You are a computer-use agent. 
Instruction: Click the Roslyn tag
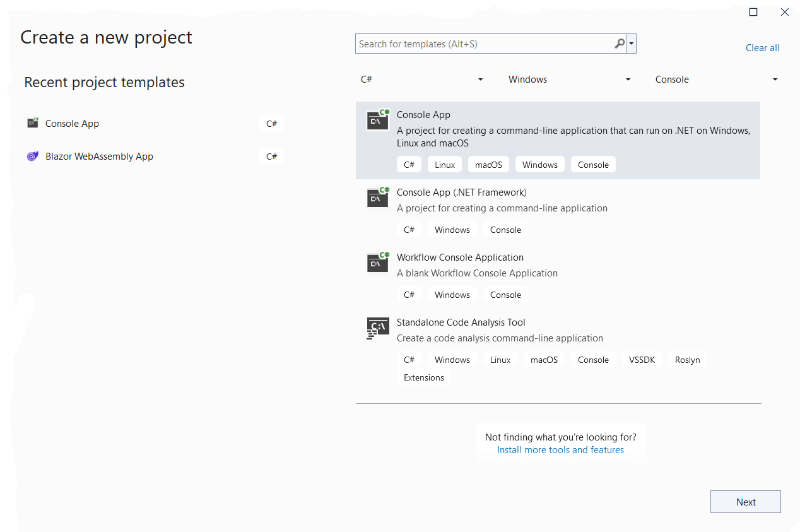[687, 360]
